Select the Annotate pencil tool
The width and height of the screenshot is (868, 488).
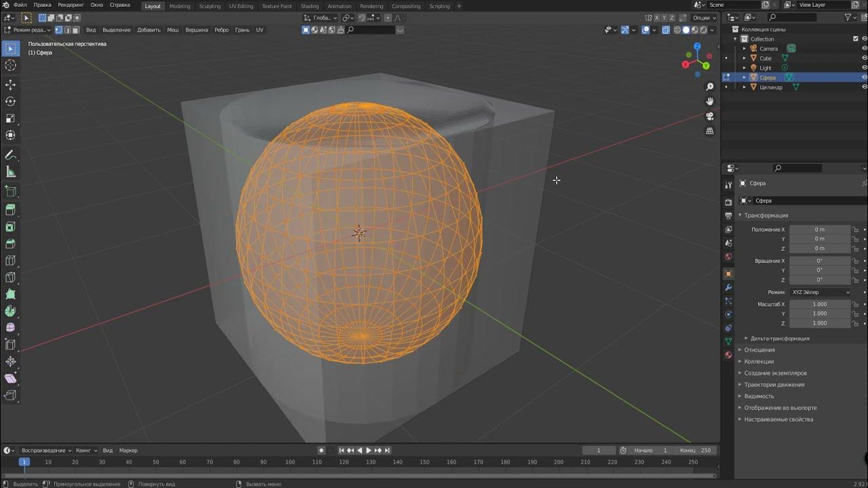tap(11, 155)
